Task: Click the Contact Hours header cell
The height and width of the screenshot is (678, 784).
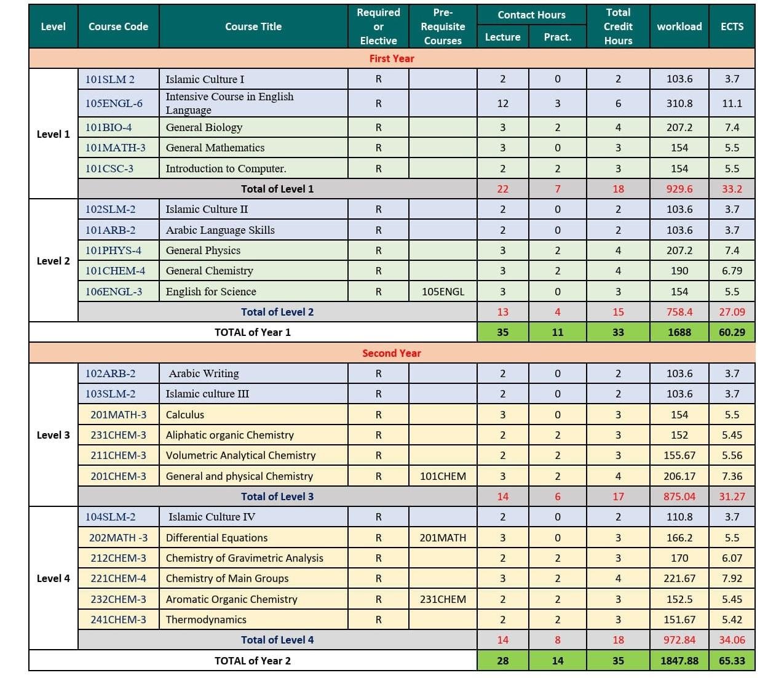Action: point(531,15)
